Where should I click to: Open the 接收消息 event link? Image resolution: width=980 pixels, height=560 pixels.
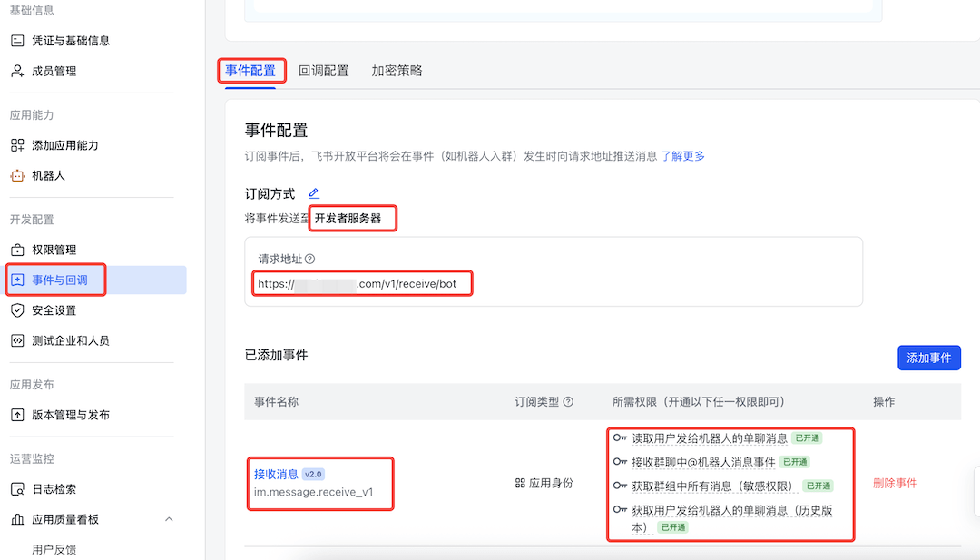point(276,474)
